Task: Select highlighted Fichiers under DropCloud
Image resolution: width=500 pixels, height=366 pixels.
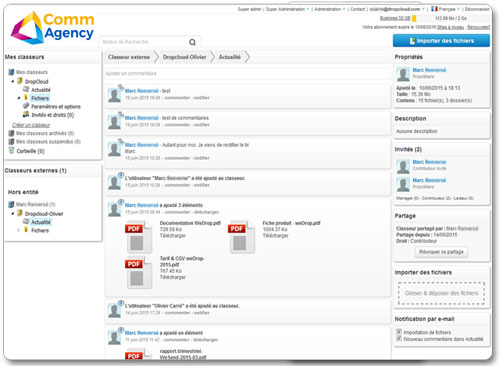Action: 40,98
